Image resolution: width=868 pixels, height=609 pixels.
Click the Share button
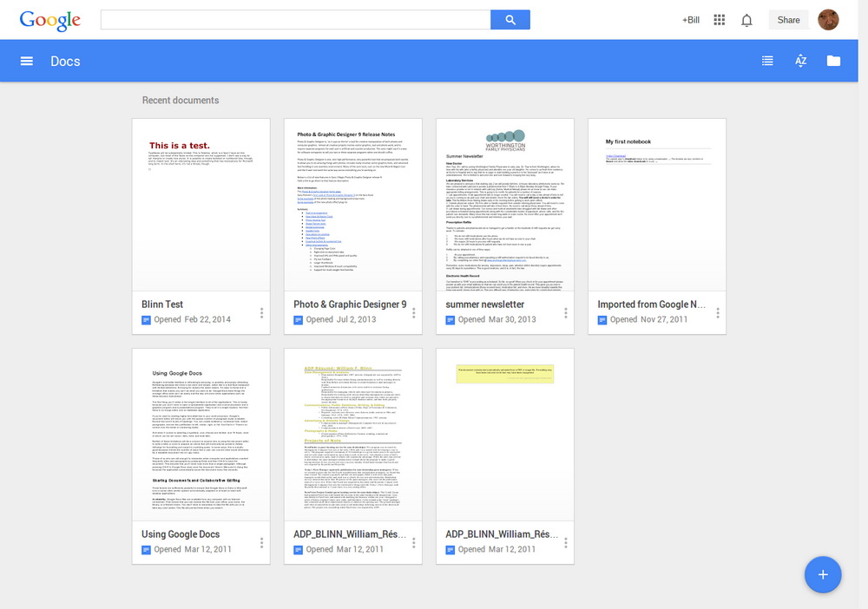pyautogui.click(x=788, y=20)
